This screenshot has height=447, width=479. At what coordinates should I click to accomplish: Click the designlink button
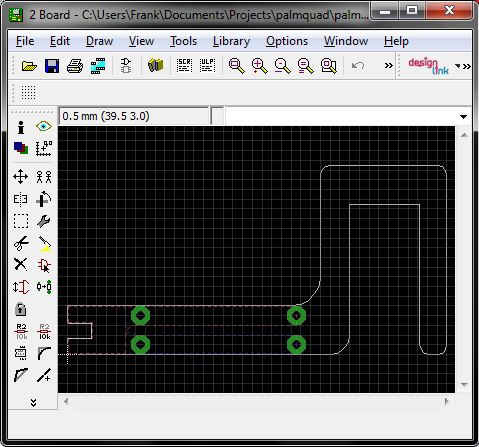pos(428,66)
